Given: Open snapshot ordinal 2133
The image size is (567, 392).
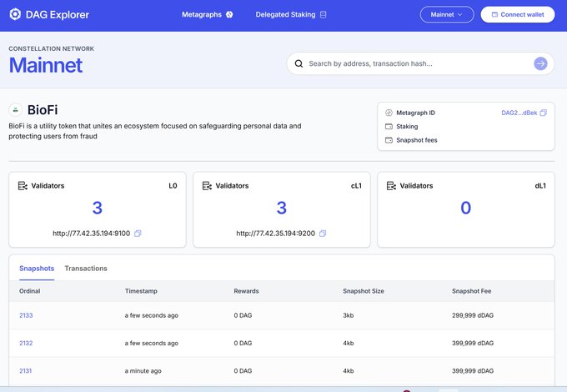Looking at the screenshot, I should (x=26, y=315).
